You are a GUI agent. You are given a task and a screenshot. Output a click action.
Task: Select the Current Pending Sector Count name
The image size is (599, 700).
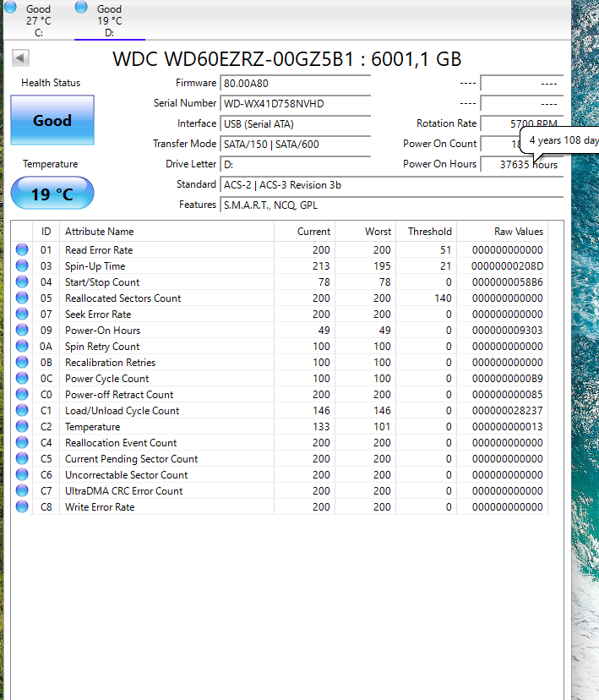point(132,459)
